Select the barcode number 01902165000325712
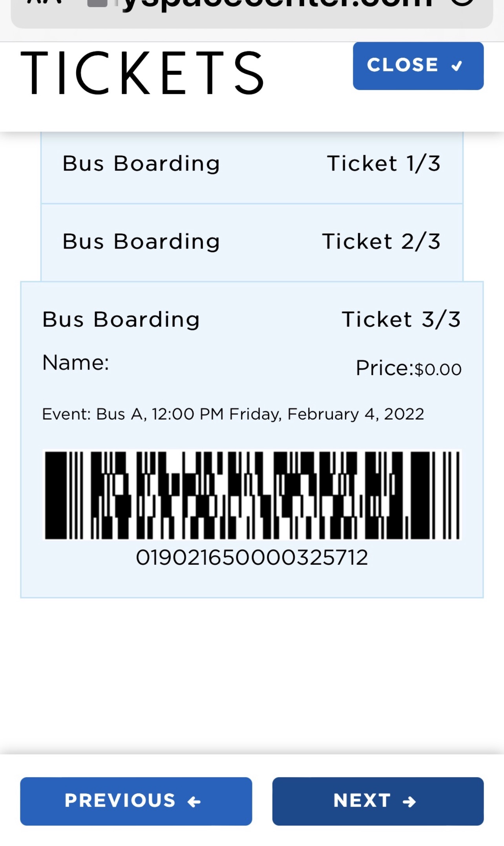Viewport: 504px width, 846px height. coord(252,558)
